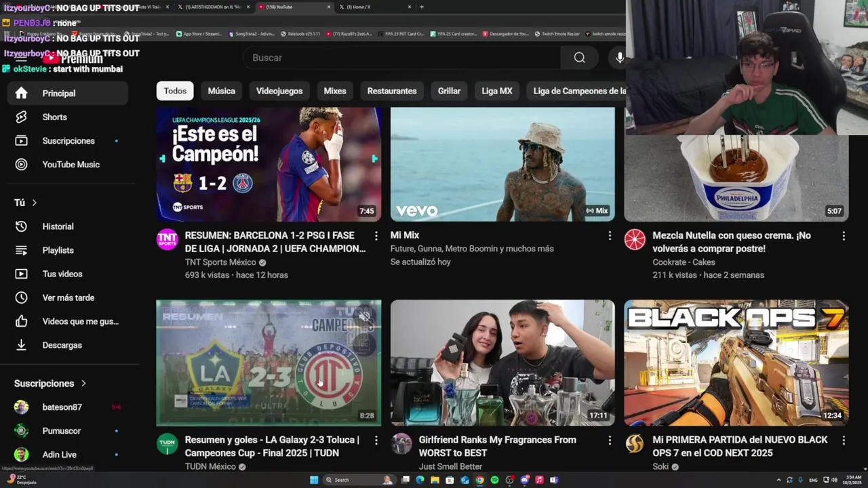Start voice search with the microphone icon

tap(619, 58)
